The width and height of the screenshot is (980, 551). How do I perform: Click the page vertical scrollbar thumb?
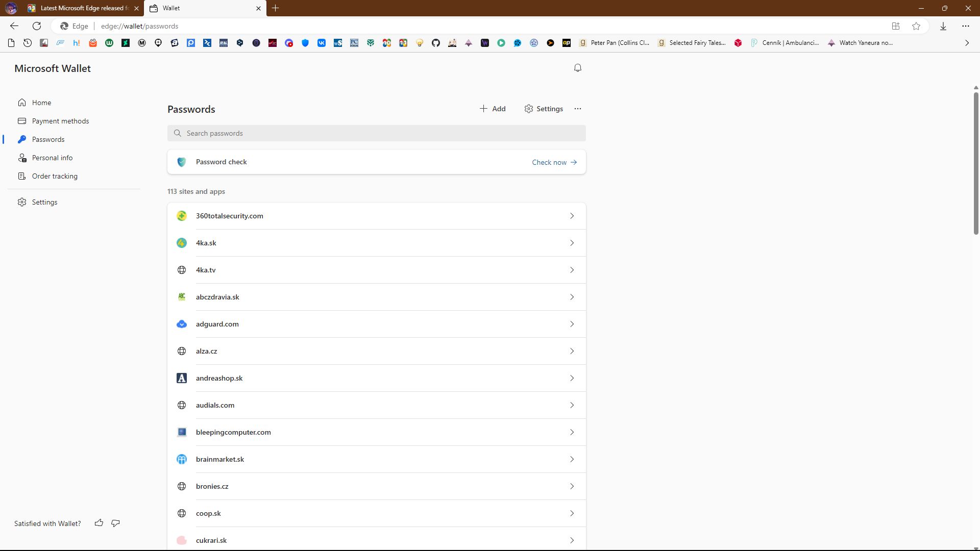pyautogui.click(x=976, y=163)
